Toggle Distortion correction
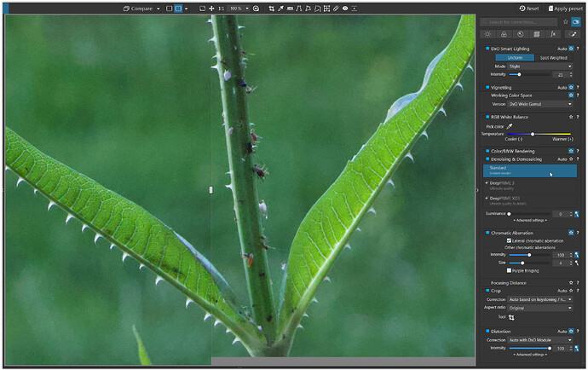Viewport: 588px width, 370px height. [x=487, y=332]
